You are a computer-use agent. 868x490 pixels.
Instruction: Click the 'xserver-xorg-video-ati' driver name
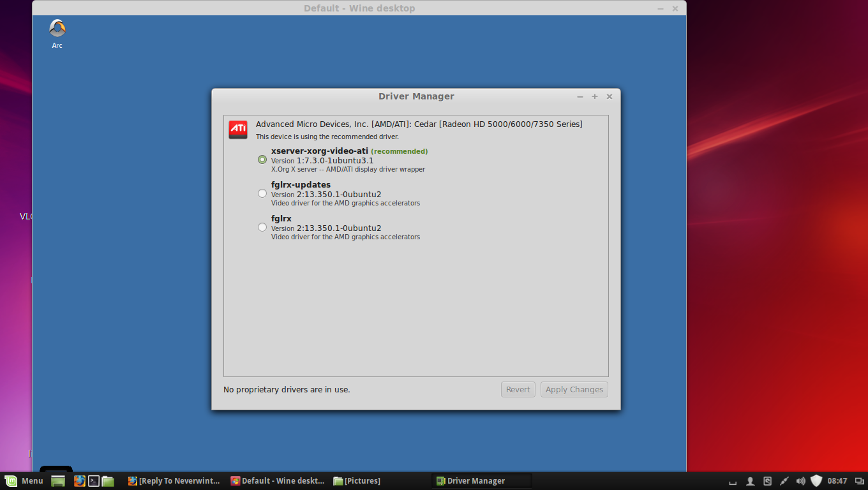pos(320,151)
